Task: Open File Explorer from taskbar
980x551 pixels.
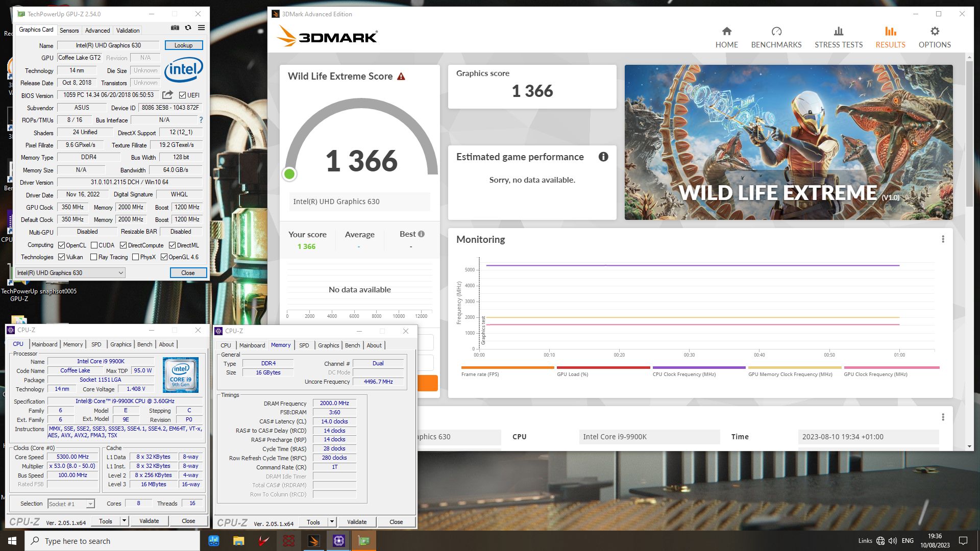Action: [238, 541]
